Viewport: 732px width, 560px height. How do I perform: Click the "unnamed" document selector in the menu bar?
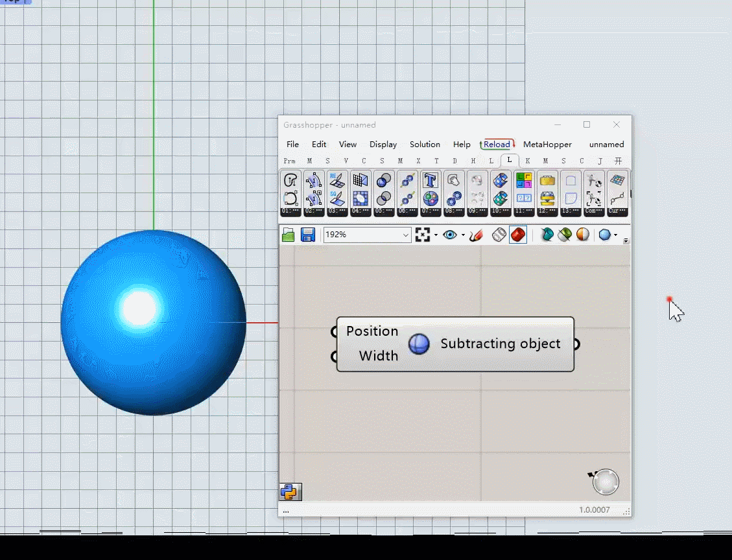(606, 145)
